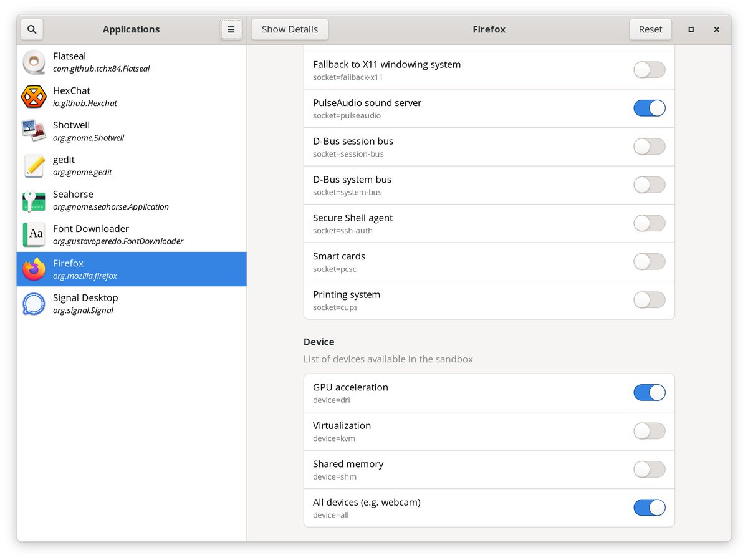
Task: Maximize the Flatseal window
Action: (x=691, y=29)
